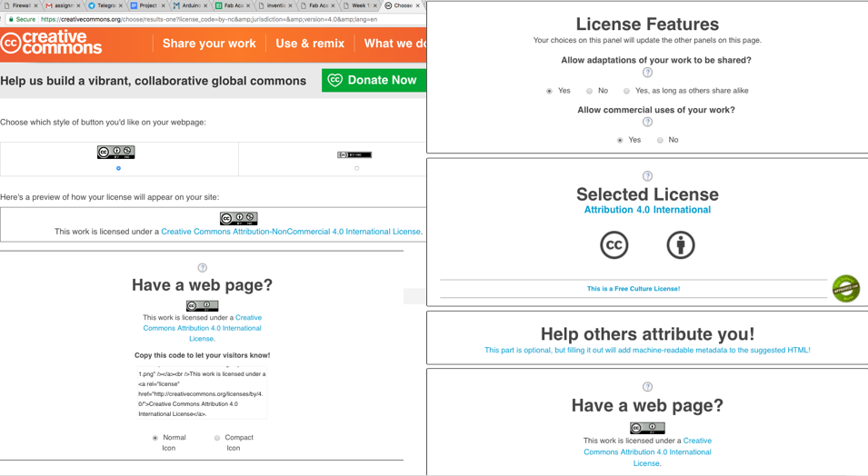Click the large CC circle icon in Selected License
868x476 pixels.
614,244
